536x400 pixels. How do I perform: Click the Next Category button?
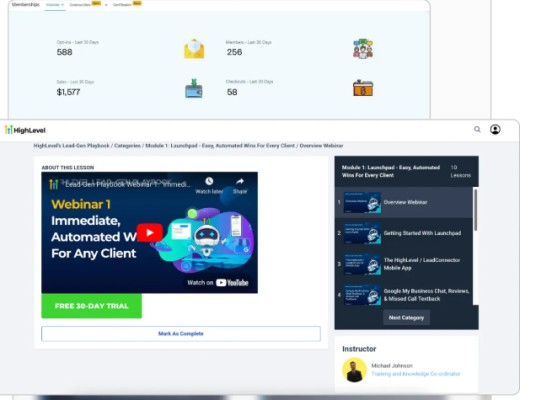(406, 318)
